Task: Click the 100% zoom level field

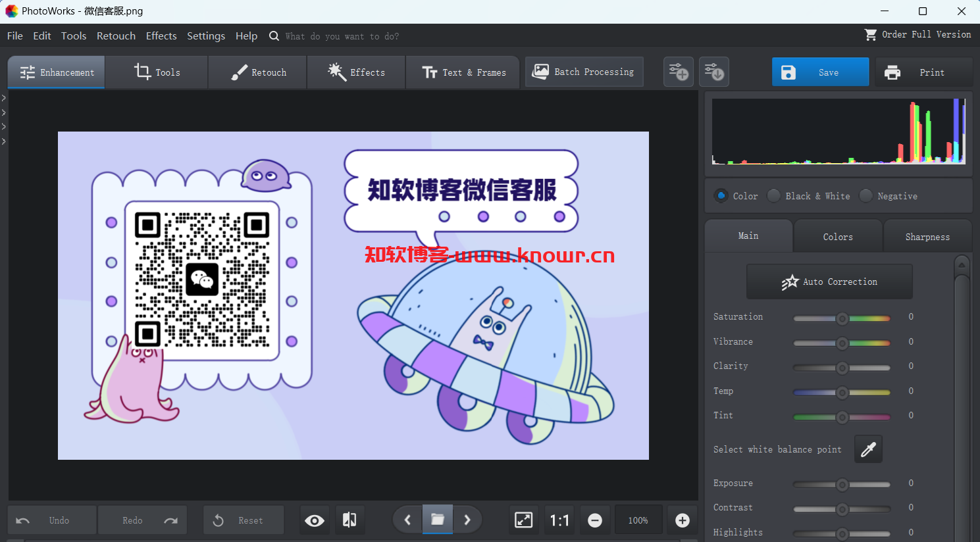Action: point(638,520)
